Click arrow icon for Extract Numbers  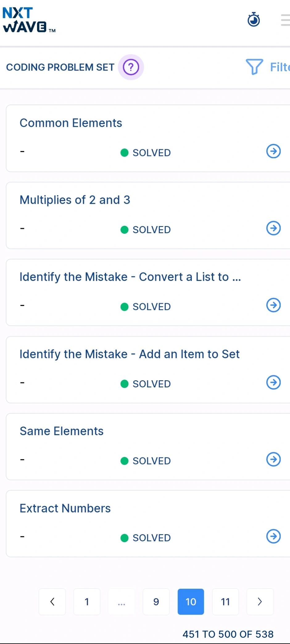(273, 536)
